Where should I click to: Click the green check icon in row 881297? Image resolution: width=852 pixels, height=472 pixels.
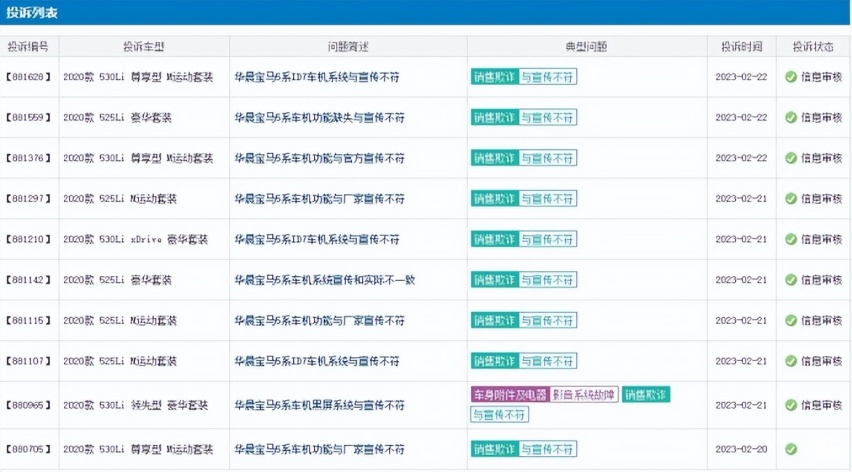click(791, 199)
